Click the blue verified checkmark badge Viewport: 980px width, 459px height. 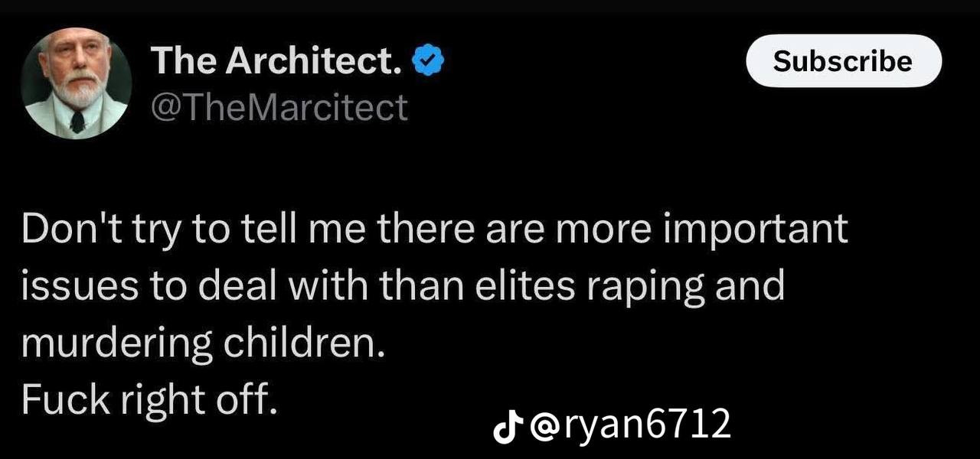tap(429, 61)
